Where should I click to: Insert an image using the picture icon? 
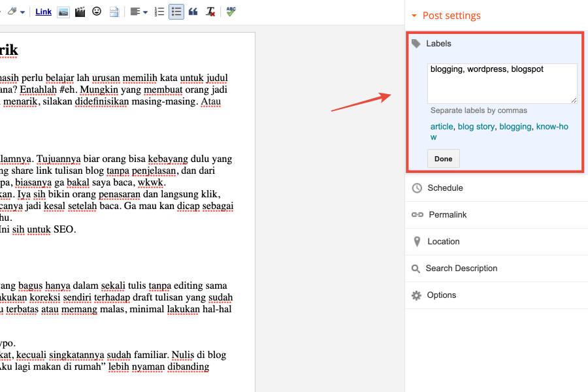63,12
